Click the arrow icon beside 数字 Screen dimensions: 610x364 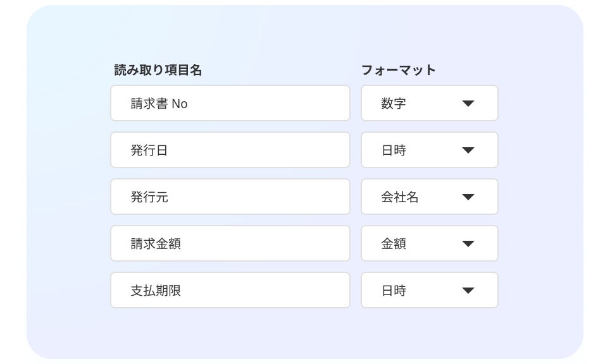tap(468, 104)
